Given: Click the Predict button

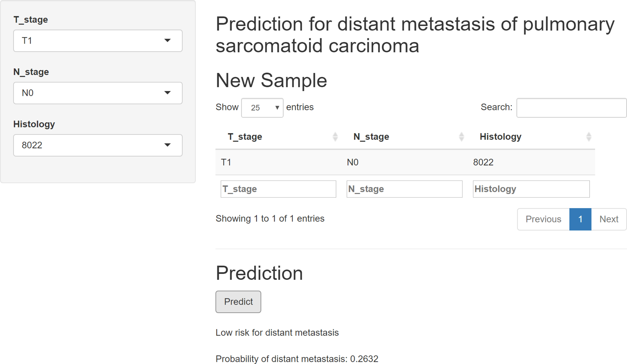Looking at the screenshot, I should tap(238, 302).
